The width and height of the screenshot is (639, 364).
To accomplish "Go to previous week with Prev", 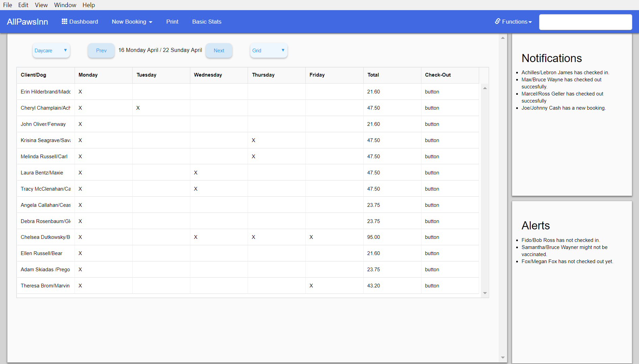I will pyautogui.click(x=101, y=51).
